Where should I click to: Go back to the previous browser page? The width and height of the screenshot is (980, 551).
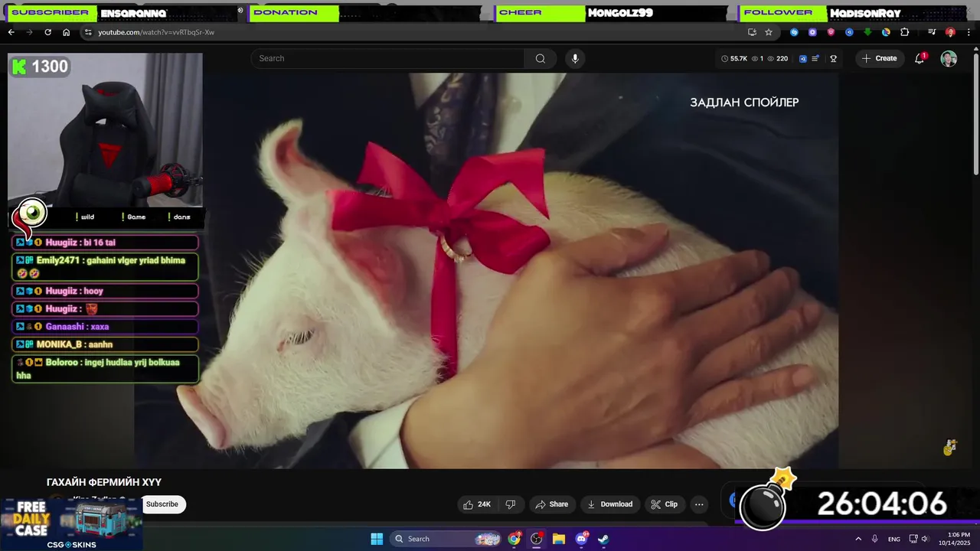(x=11, y=32)
